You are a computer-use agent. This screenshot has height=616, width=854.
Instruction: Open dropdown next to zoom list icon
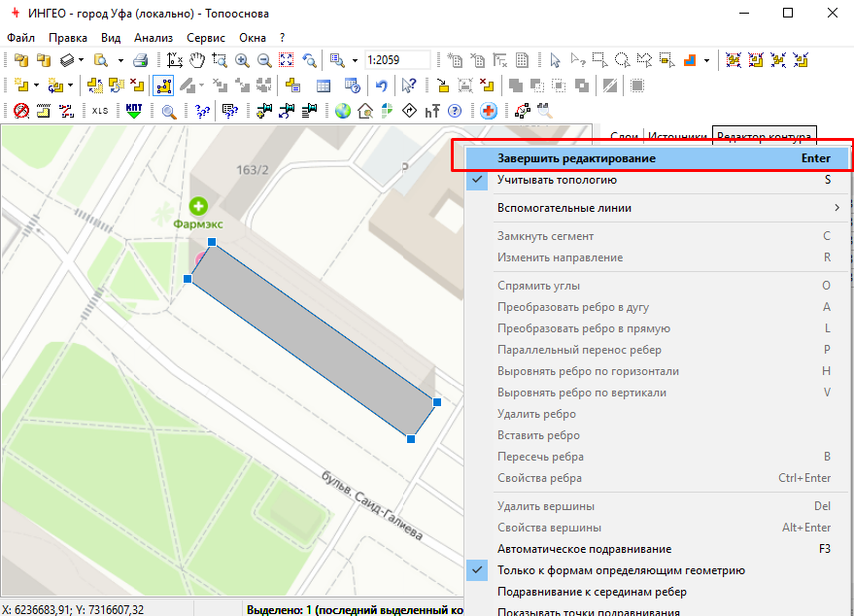coord(355,60)
